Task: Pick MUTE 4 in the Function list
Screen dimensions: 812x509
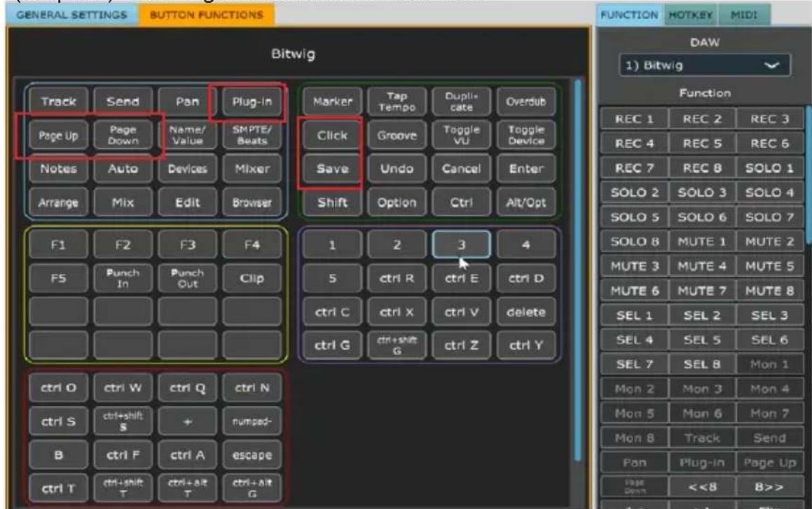Action: click(702, 266)
